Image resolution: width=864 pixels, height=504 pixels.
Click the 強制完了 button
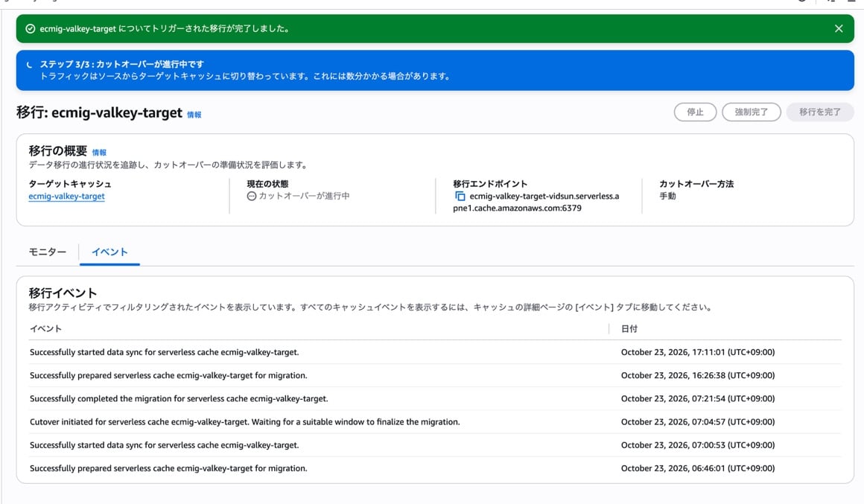click(751, 112)
